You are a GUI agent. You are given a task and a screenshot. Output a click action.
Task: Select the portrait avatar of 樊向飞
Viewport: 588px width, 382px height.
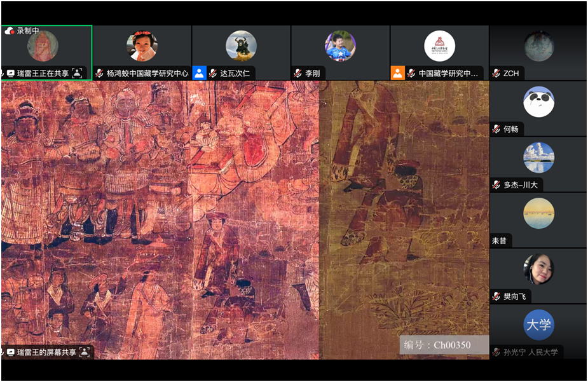coord(539,269)
